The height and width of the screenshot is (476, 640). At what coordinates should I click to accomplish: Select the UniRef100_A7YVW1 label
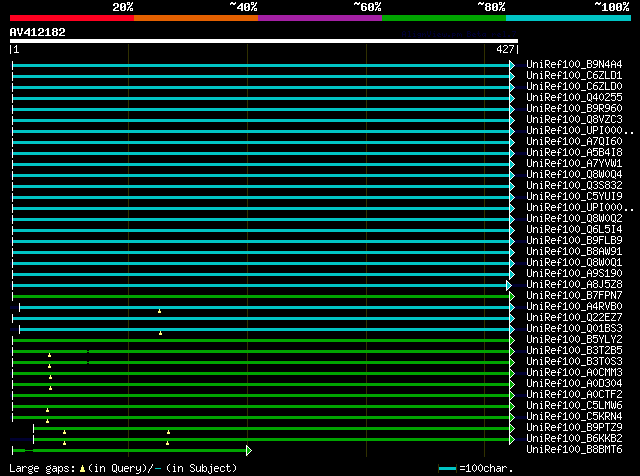pyautogui.click(x=574, y=164)
